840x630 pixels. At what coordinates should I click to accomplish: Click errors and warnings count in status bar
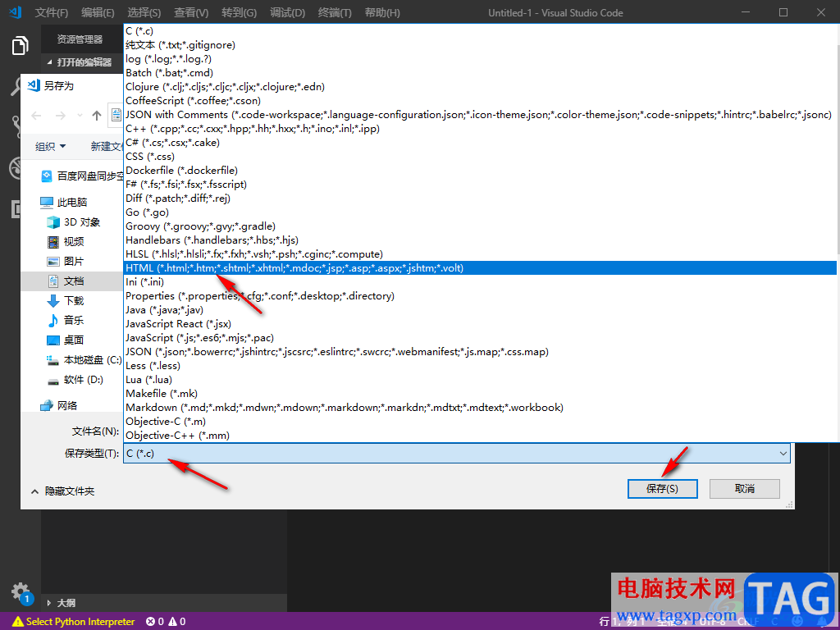point(166,622)
